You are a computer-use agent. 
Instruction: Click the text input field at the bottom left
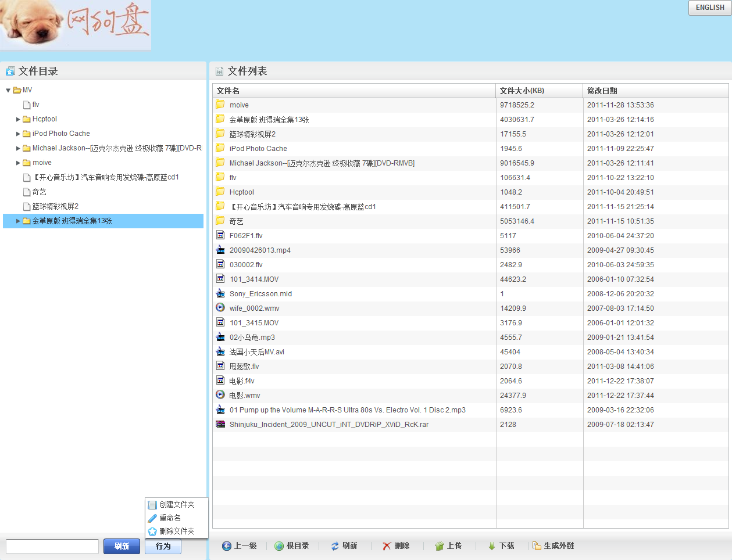(x=52, y=546)
